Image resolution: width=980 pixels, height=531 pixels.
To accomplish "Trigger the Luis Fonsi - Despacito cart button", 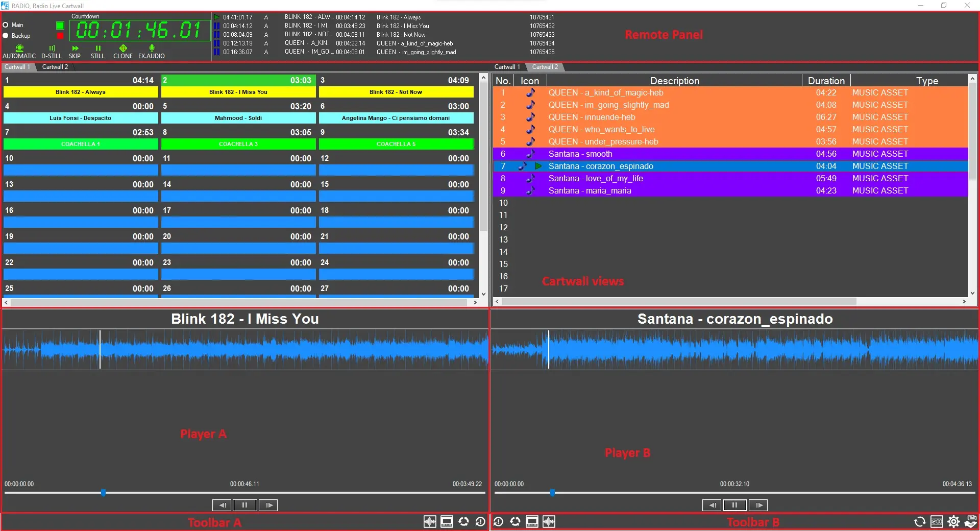I will [81, 118].
